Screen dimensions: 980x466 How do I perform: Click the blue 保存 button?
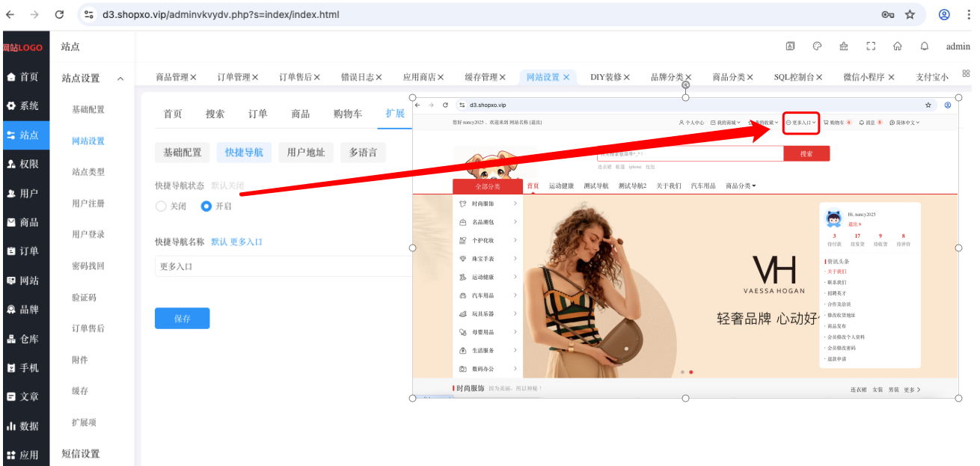183,319
